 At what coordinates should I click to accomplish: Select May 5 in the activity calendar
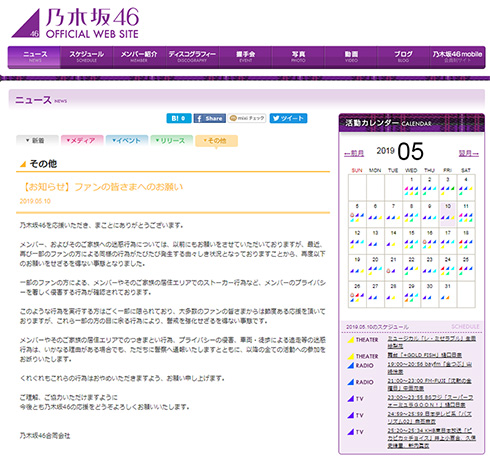pyautogui.click(x=357, y=214)
